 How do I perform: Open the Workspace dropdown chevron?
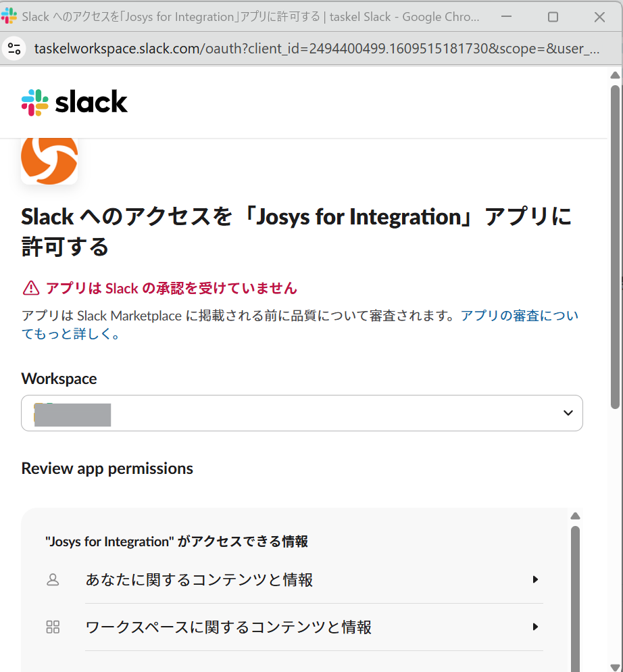[568, 413]
